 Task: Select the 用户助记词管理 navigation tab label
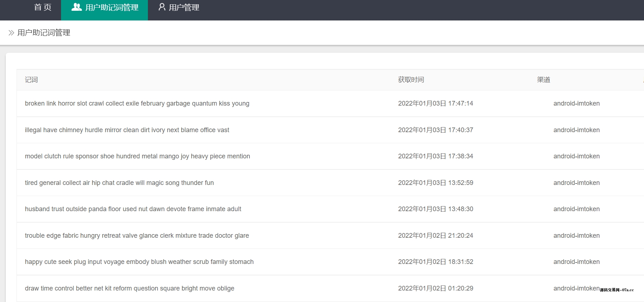112,8
